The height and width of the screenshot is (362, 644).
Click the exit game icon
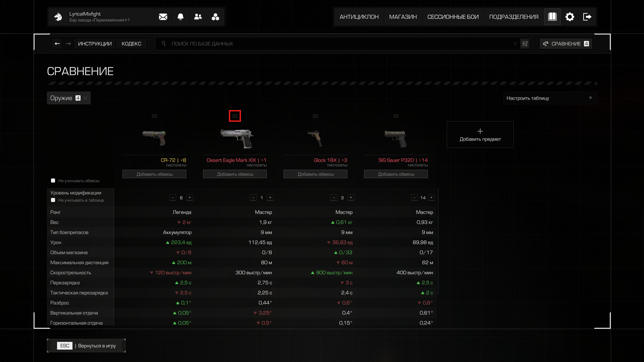587,17
